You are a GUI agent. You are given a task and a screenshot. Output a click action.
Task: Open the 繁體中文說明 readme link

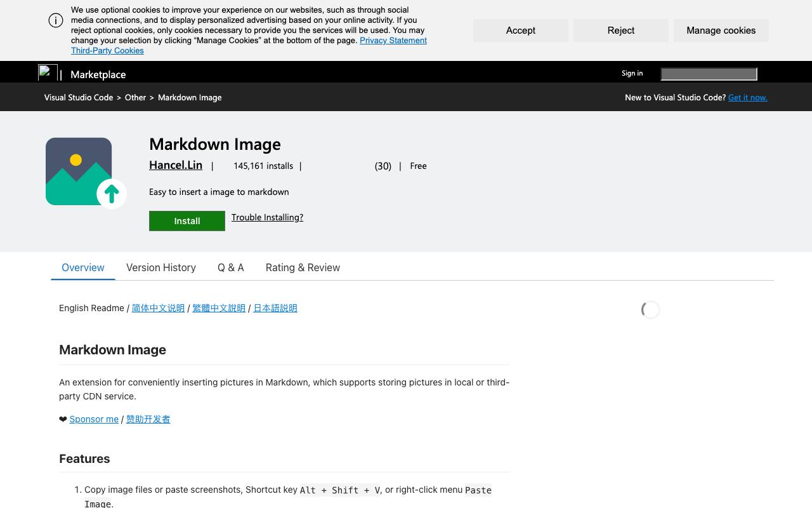[x=219, y=309]
